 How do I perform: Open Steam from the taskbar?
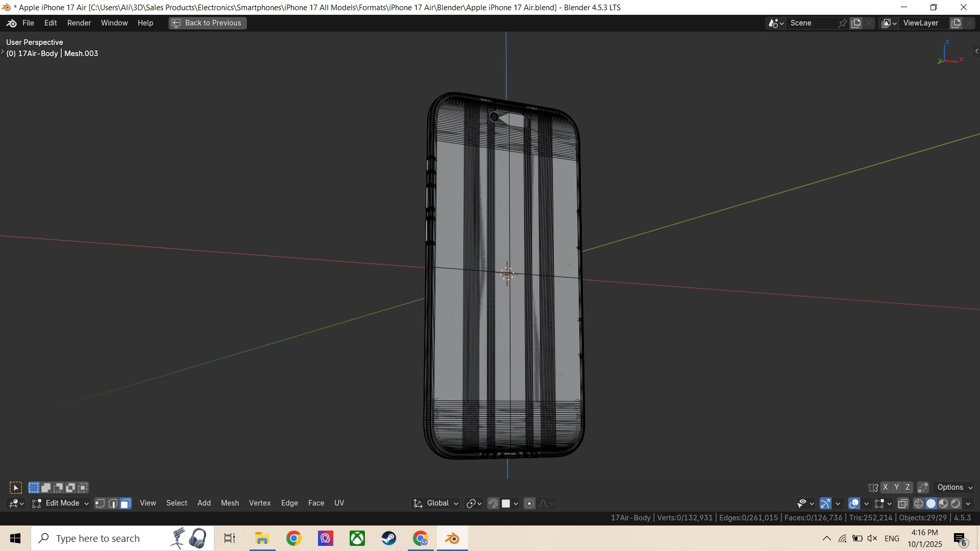[x=389, y=538]
